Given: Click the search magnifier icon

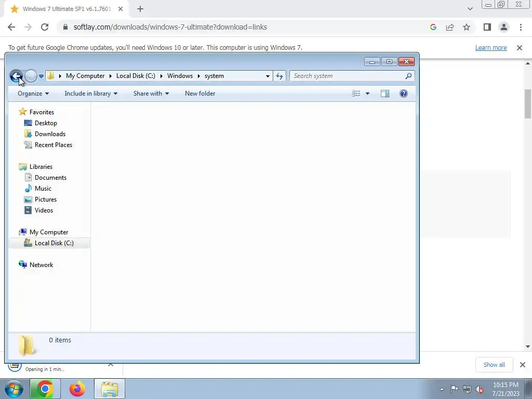Looking at the screenshot, I should click(x=408, y=76).
